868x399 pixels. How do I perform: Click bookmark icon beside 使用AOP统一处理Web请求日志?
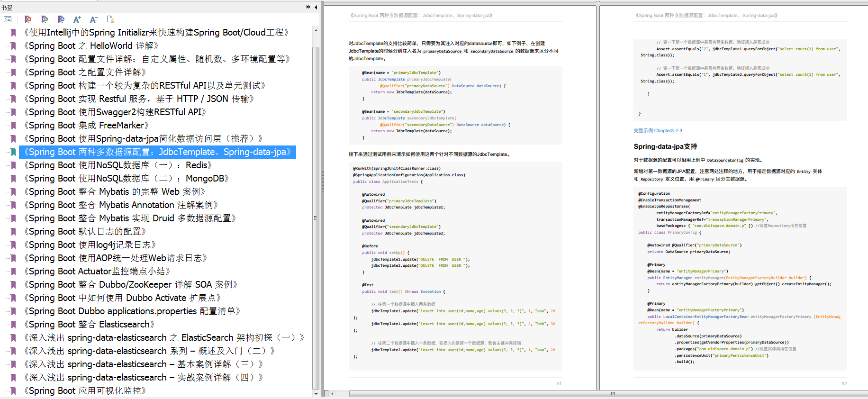tap(13, 258)
